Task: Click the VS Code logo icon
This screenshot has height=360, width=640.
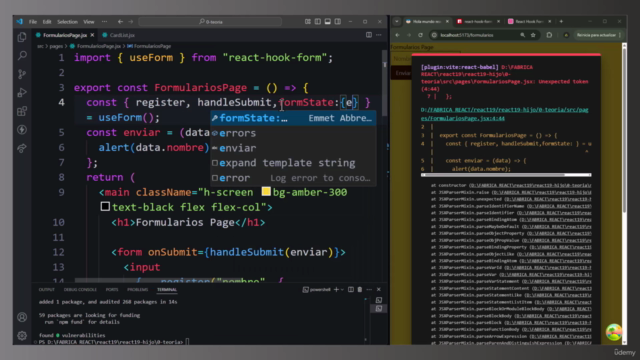Action: (20, 21)
